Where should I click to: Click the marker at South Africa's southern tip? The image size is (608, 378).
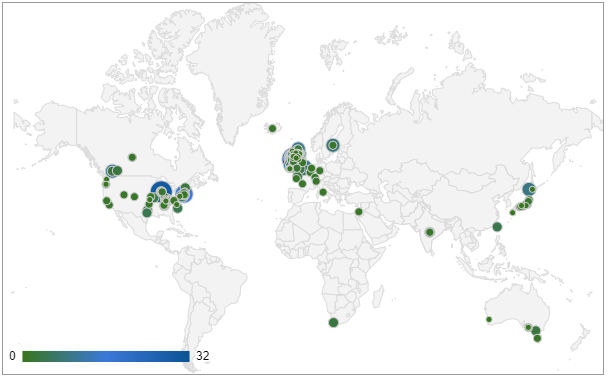click(333, 323)
